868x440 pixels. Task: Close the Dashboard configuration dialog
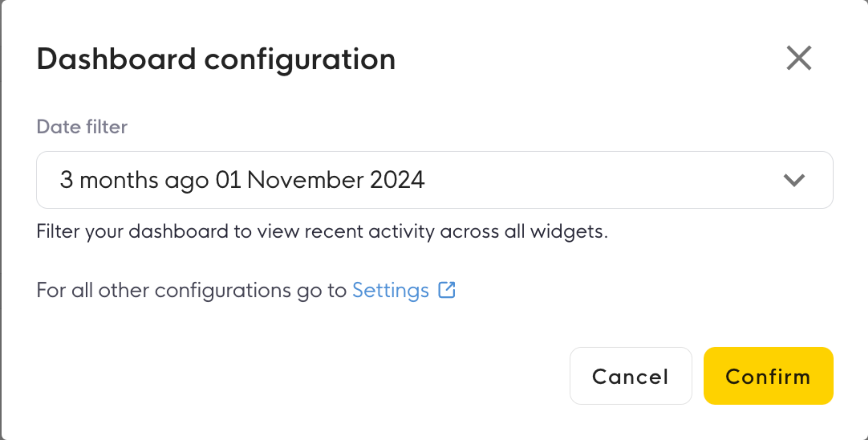point(798,58)
